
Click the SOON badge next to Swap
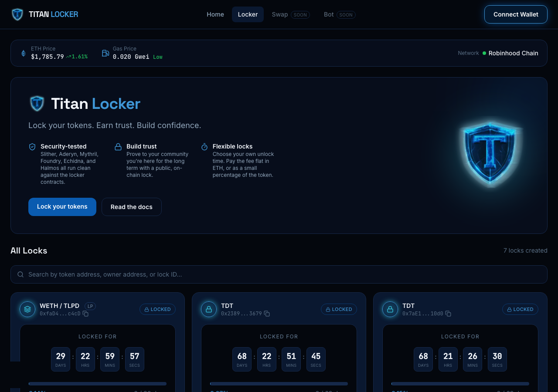pyautogui.click(x=300, y=15)
